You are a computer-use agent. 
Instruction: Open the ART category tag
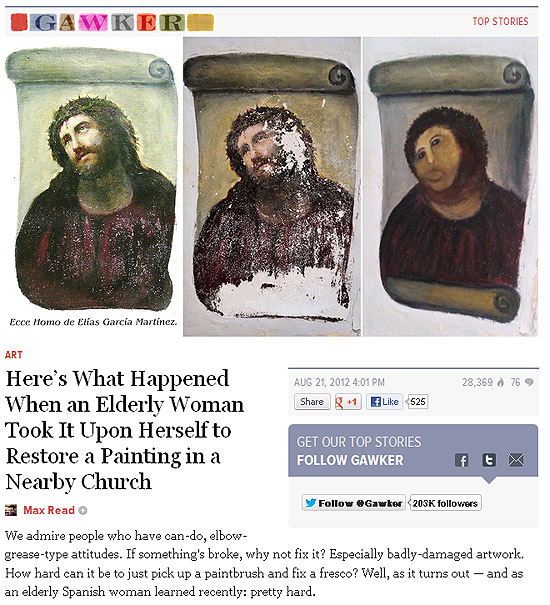[x=14, y=355]
